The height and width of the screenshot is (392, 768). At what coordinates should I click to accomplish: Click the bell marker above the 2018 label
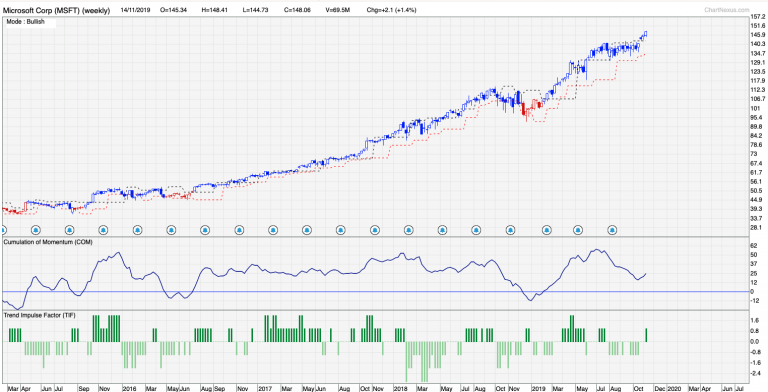pyautogui.click(x=408, y=229)
